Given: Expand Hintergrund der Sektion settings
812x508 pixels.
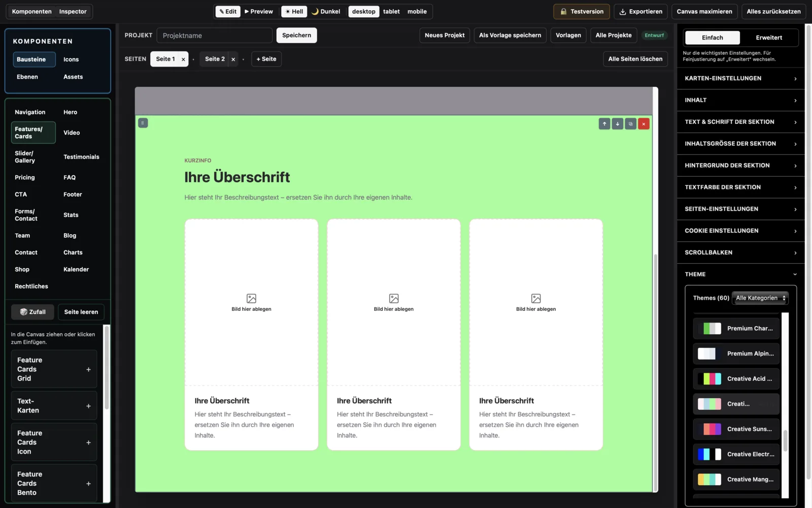Looking at the screenshot, I should [x=741, y=166].
